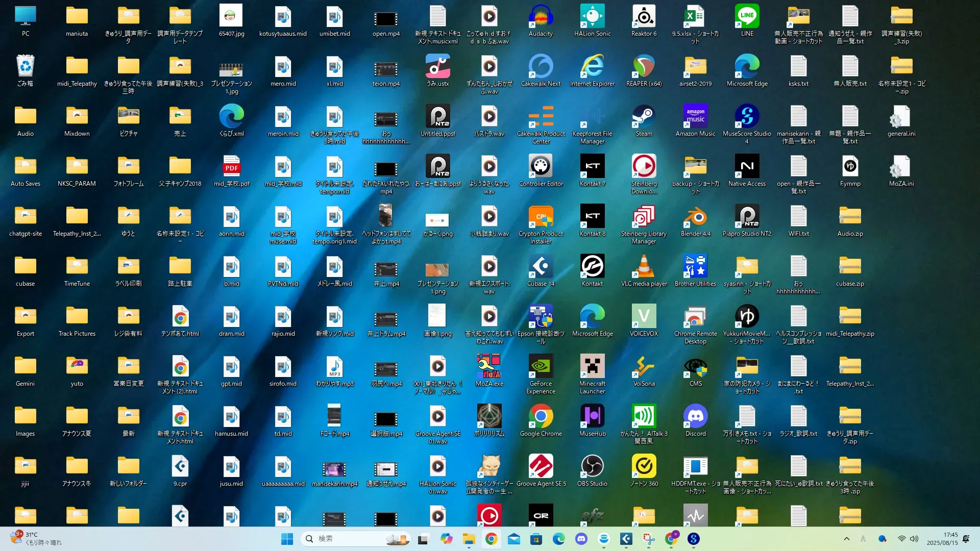Open the VOICEVOX desktop icon
The width and height of the screenshot is (980, 551).
click(x=644, y=317)
